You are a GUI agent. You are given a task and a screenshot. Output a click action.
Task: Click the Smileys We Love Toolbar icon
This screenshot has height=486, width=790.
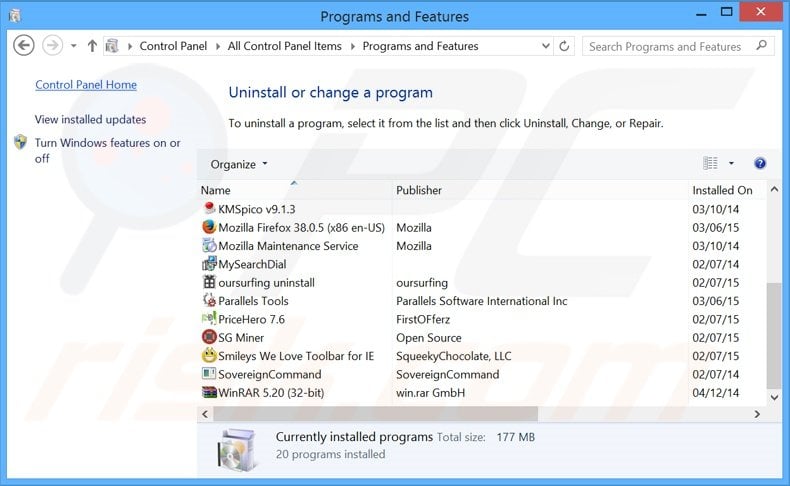pos(209,356)
